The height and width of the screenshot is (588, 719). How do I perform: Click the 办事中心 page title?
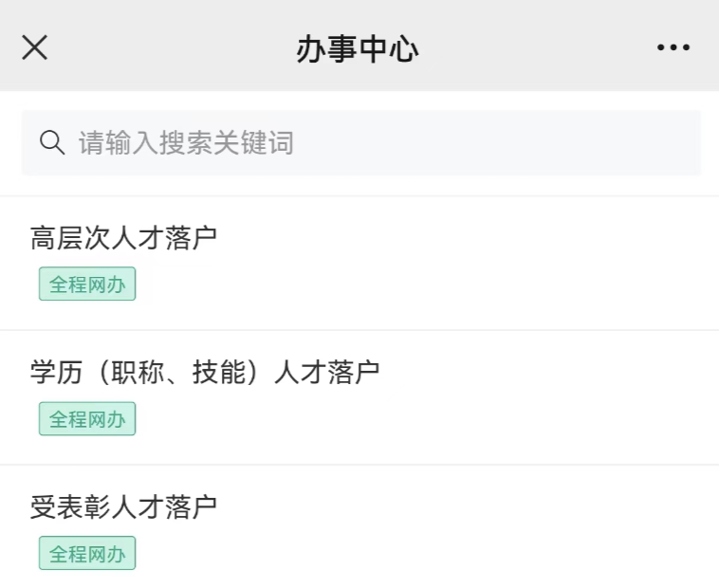tap(358, 48)
